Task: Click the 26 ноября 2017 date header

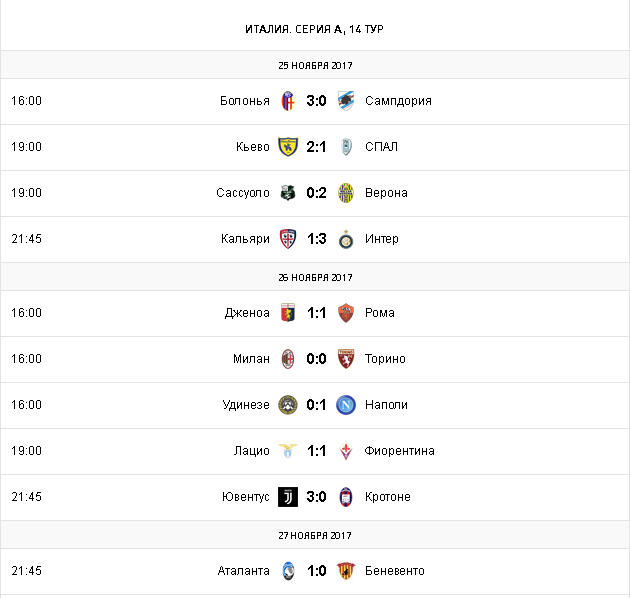Action: [x=315, y=277]
